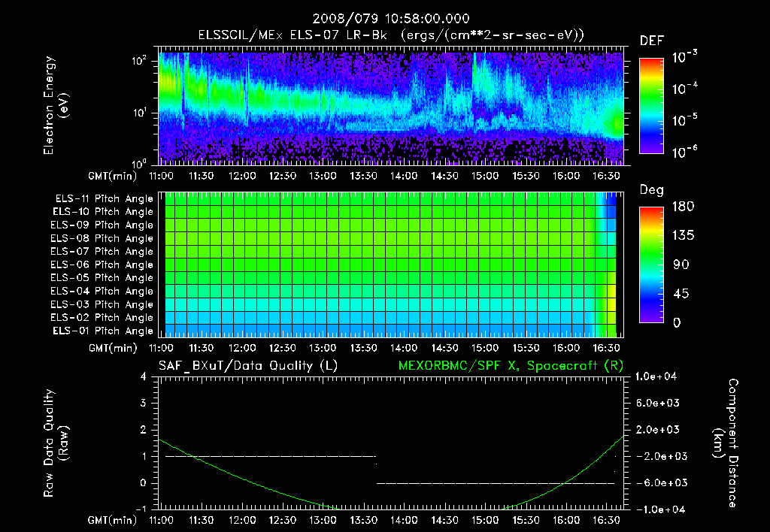Image resolution: width=770 pixels, height=532 pixels.
Task: Click the 10^2 electron energy axis value
Action: point(139,61)
